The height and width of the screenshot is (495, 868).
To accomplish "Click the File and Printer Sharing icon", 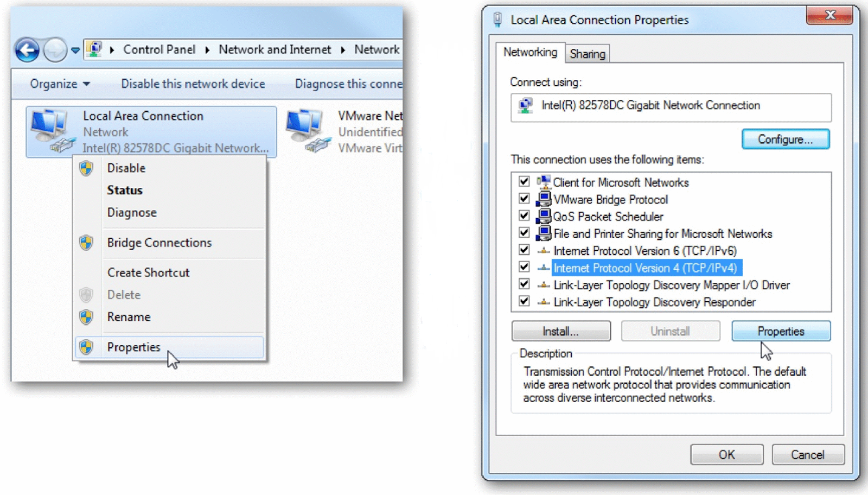I will click(x=544, y=233).
